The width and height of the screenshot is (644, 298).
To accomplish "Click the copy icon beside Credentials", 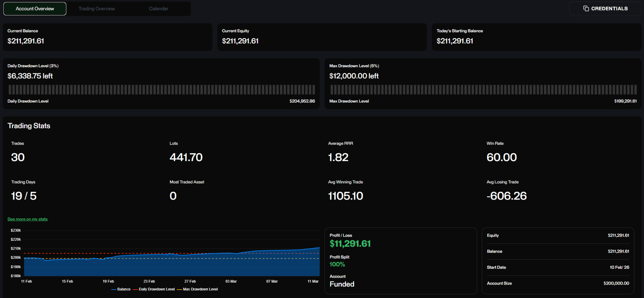I will click(586, 8).
